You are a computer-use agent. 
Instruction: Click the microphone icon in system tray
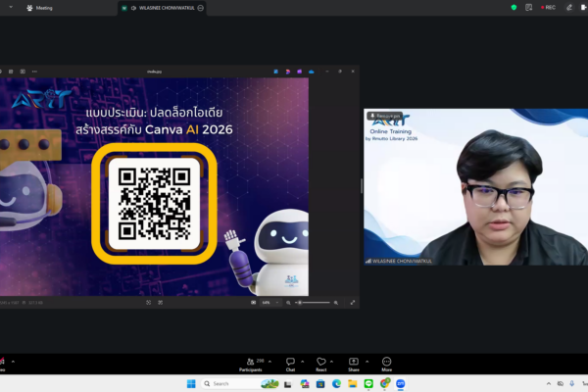572,384
